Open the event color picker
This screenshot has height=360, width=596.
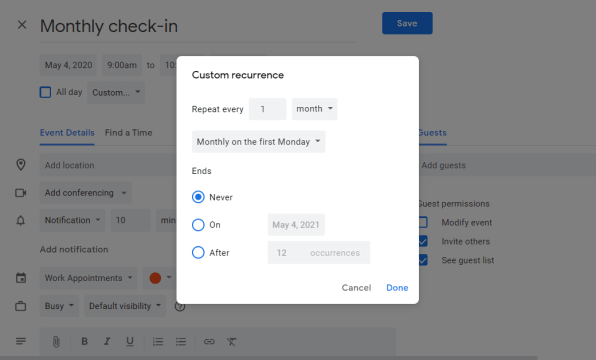[160, 278]
